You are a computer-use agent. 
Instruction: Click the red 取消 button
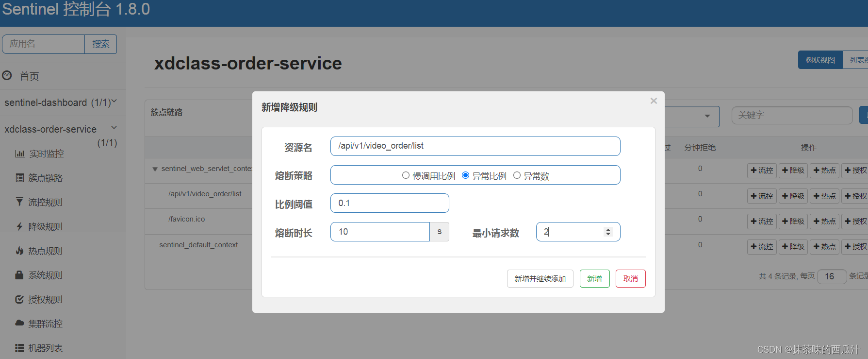(630, 279)
